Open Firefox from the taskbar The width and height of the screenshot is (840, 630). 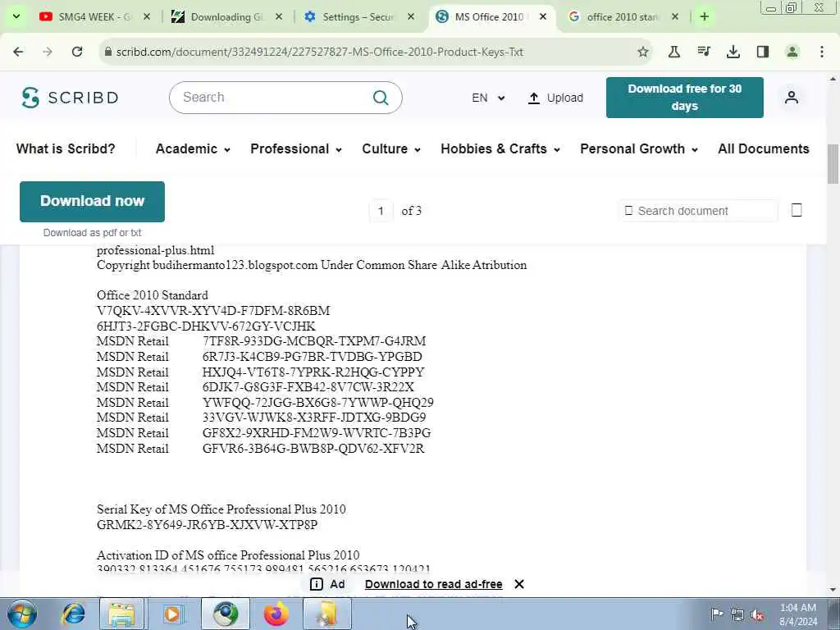click(x=276, y=614)
